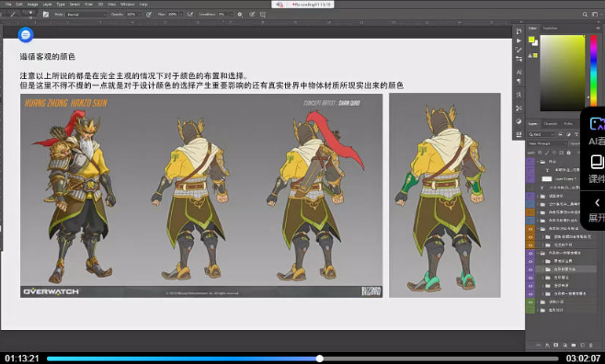
Task: Expand the highlighted selected layer group
Action: [542, 269]
